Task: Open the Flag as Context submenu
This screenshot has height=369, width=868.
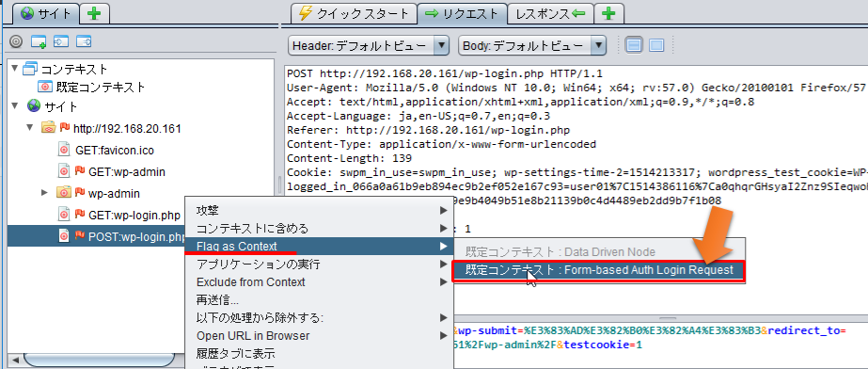Action: pyautogui.click(x=321, y=247)
